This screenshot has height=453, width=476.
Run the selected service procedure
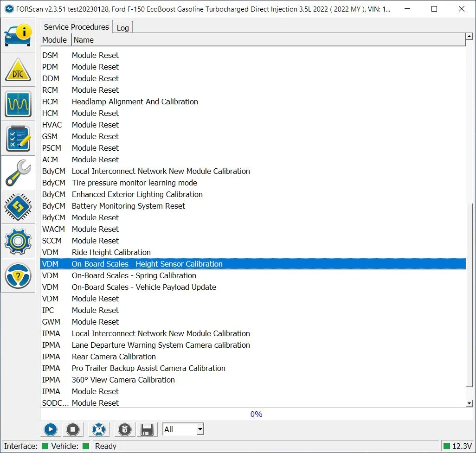coord(50,429)
